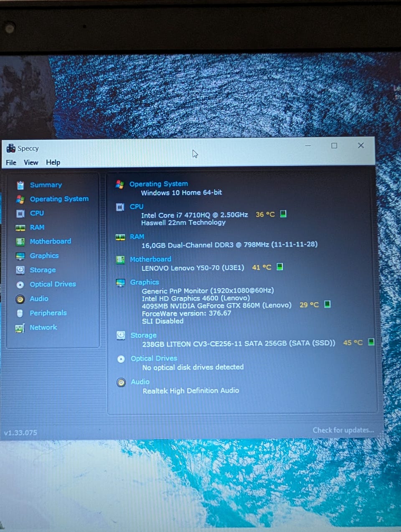The width and height of the screenshot is (401, 532).
Task: Open the CPU heading link in summary
Action: (x=137, y=207)
